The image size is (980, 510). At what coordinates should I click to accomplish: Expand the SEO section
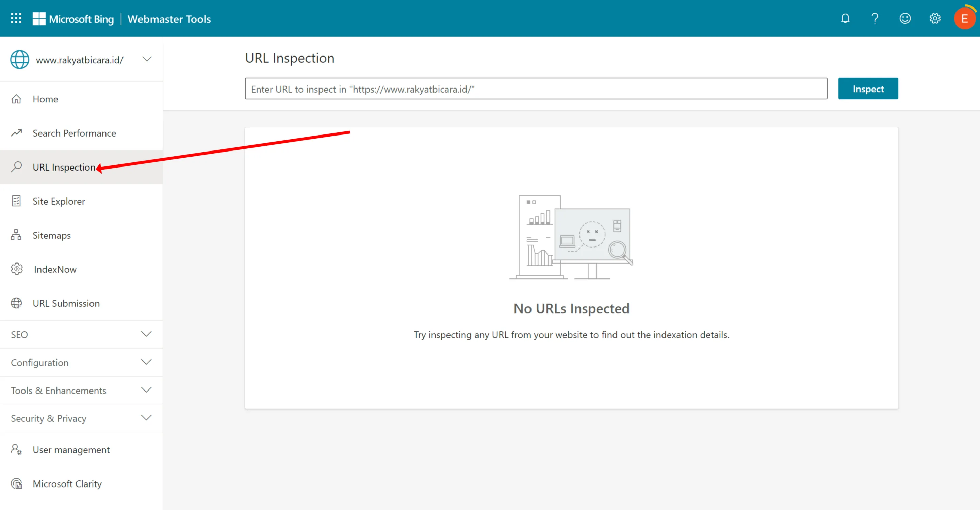[81, 334]
